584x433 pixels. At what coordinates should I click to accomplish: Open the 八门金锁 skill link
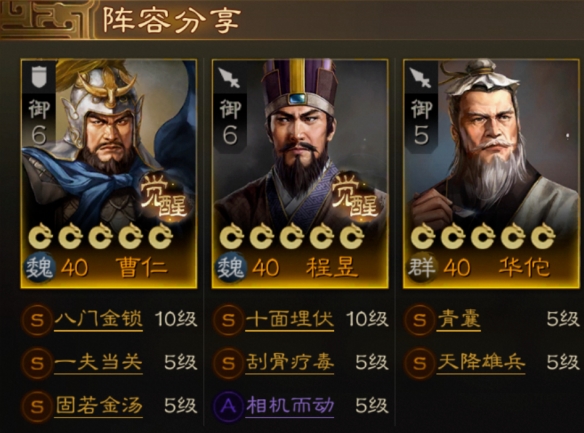tap(99, 320)
